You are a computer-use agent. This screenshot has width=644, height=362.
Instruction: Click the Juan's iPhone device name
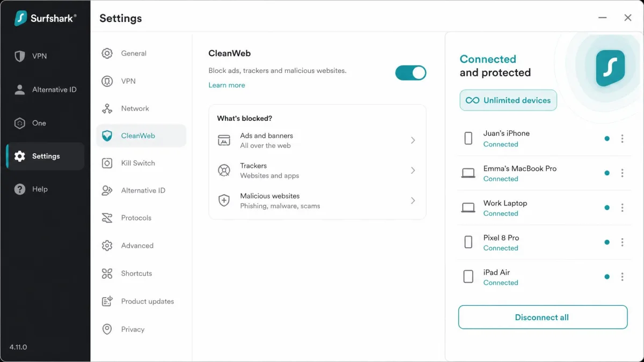pos(506,133)
